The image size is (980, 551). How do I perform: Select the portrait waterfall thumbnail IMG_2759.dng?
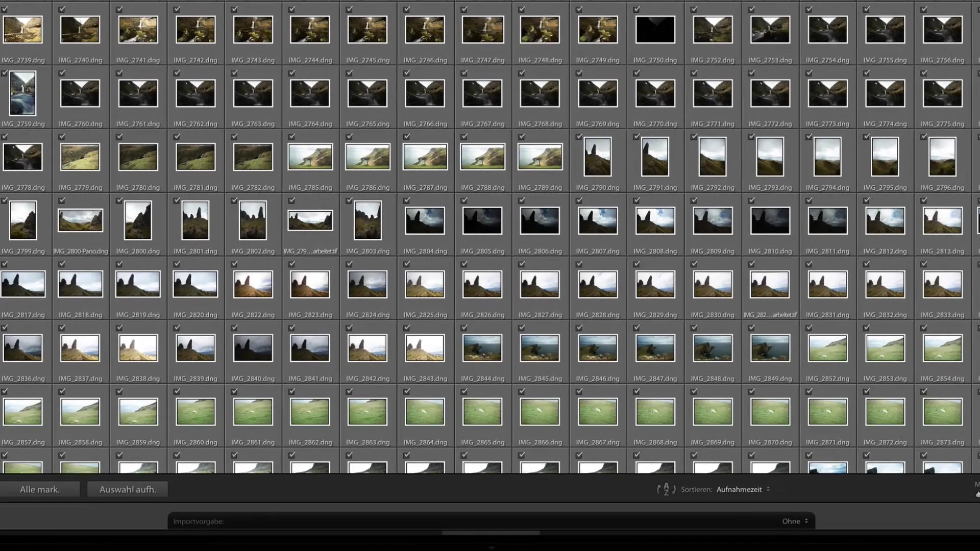pyautogui.click(x=22, y=93)
